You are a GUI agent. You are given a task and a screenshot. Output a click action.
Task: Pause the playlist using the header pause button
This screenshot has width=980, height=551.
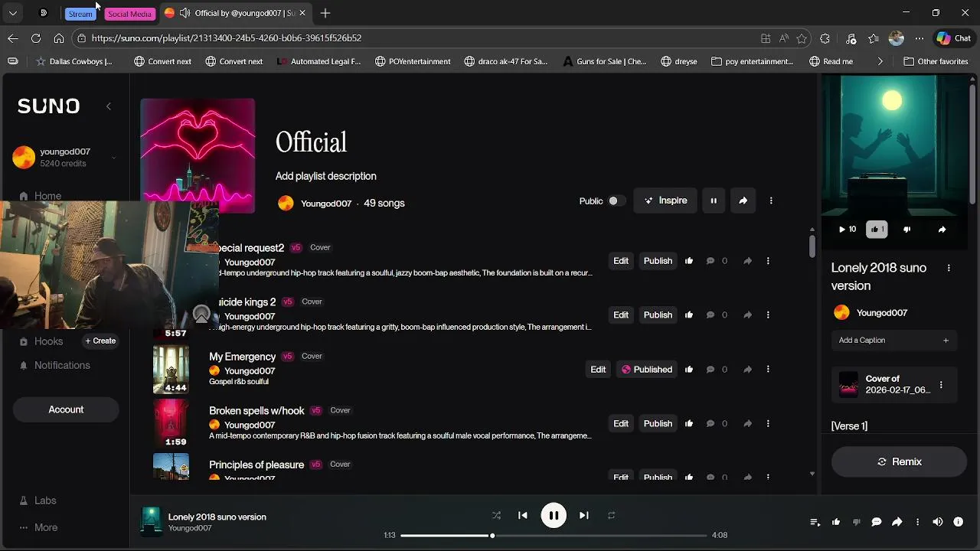pos(714,201)
